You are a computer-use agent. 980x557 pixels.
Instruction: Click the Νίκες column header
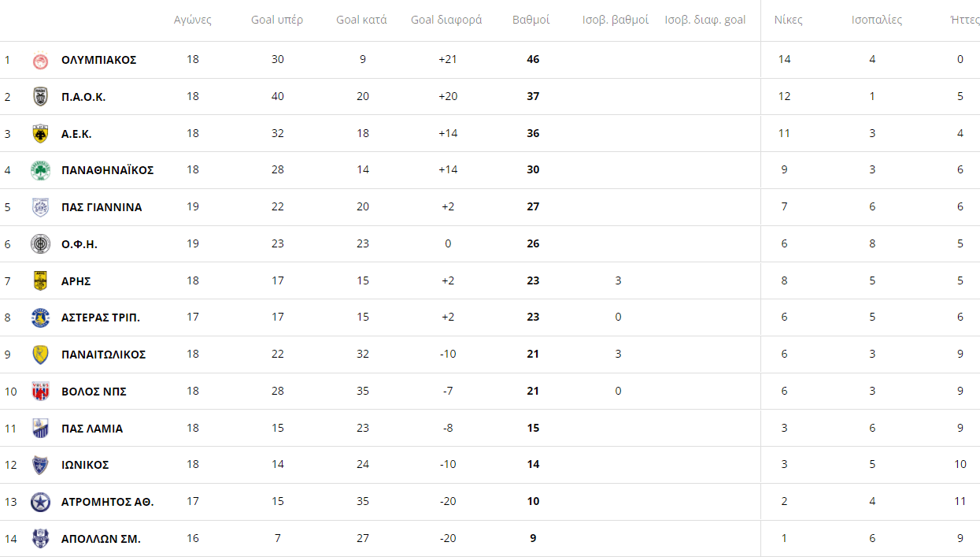(789, 20)
